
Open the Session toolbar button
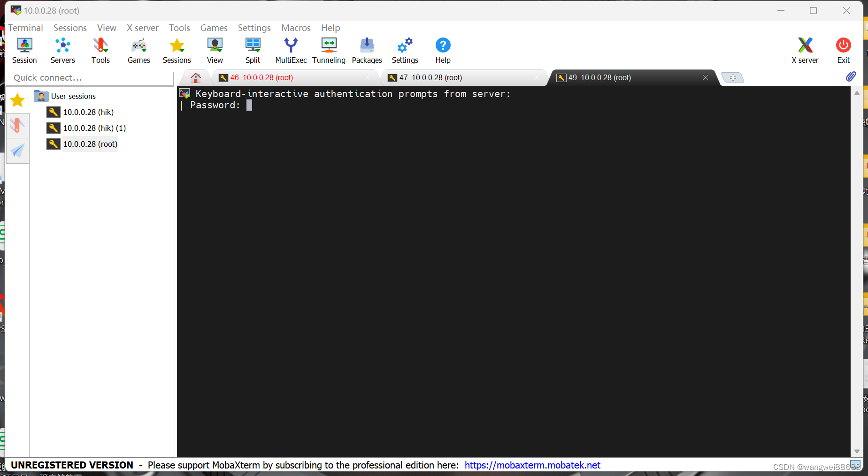coord(24,51)
